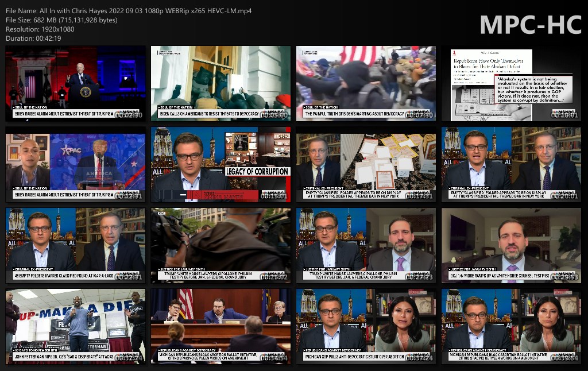Open thumbnail captioned The Painful Truth of Biden's Warning
This screenshot has height=371, width=588.
(366, 83)
